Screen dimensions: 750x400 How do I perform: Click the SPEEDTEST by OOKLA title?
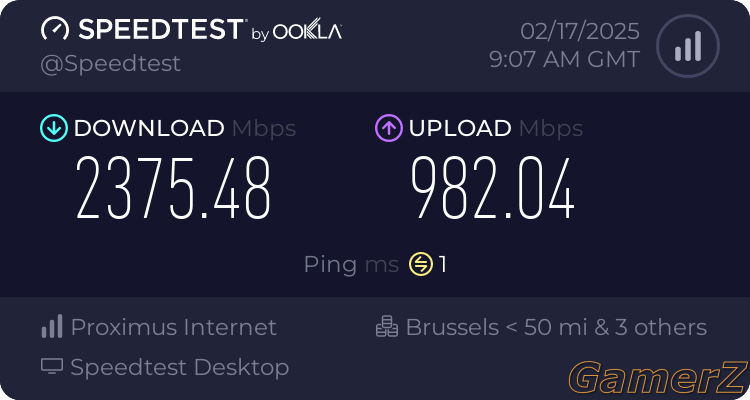pyautogui.click(x=210, y=30)
